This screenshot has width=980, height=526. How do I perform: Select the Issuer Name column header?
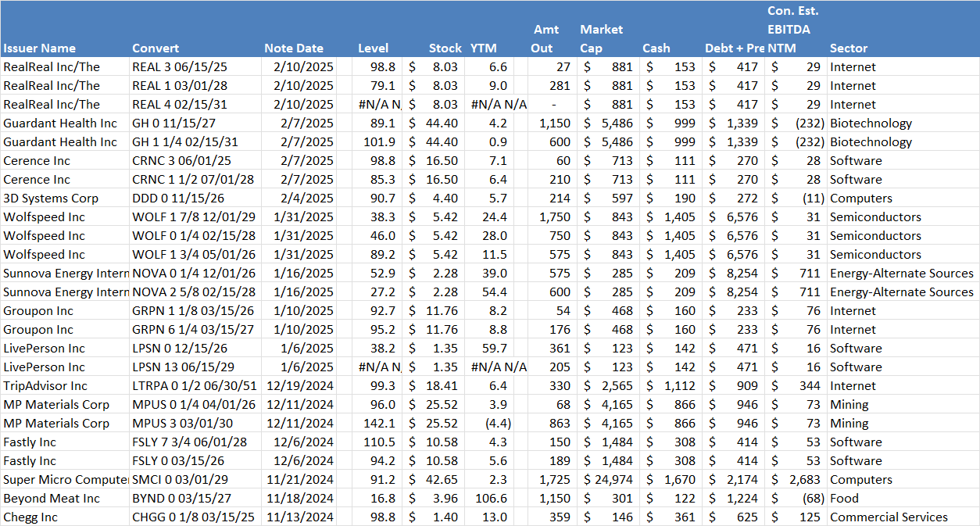click(39, 48)
